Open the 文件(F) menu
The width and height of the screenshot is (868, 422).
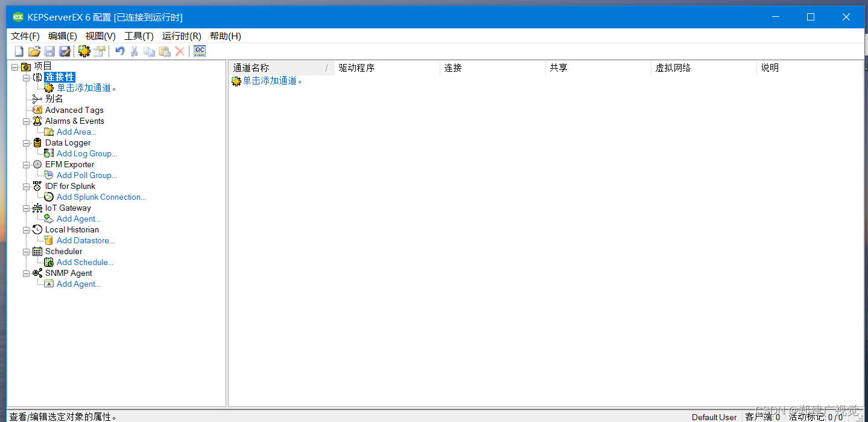(x=25, y=36)
